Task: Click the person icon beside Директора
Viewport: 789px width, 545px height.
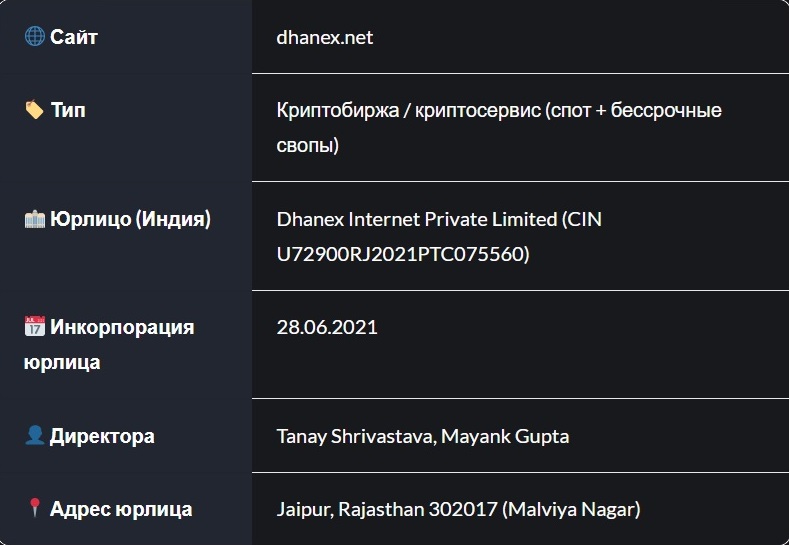Action: click(34, 436)
